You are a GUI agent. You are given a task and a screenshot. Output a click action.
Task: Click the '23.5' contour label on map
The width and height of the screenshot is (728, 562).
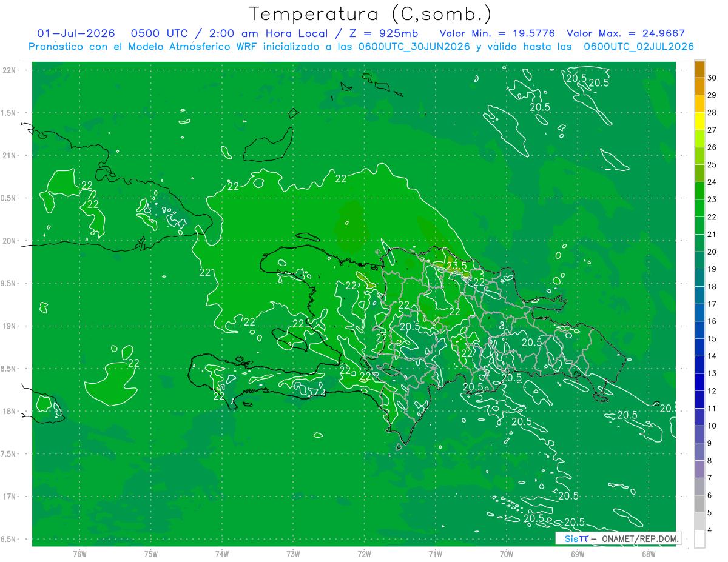click(456, 266)
